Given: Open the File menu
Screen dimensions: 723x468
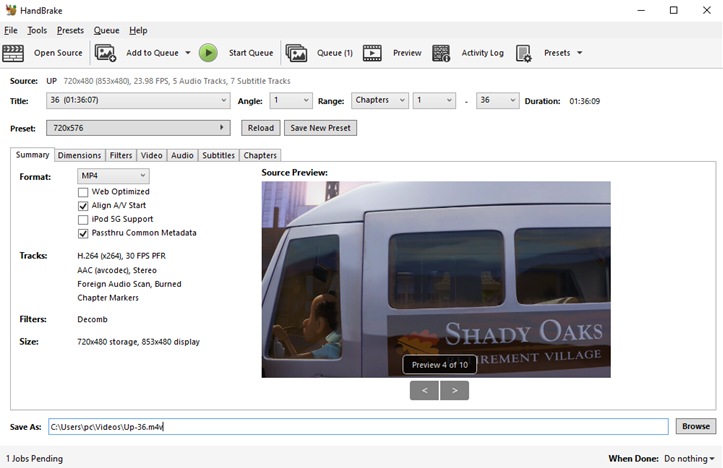Looking at the screenshot, I should pos(11,30).
